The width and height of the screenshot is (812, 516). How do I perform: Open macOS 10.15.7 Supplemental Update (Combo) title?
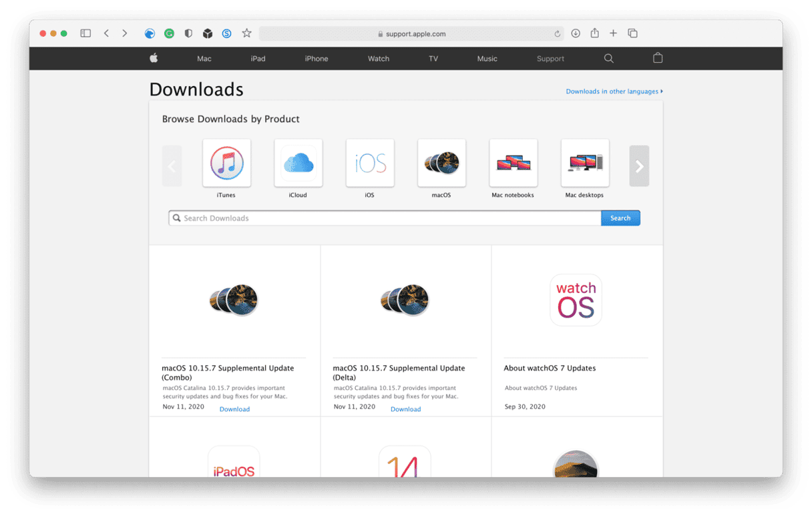pyautogui.click(x=228, y=372)
